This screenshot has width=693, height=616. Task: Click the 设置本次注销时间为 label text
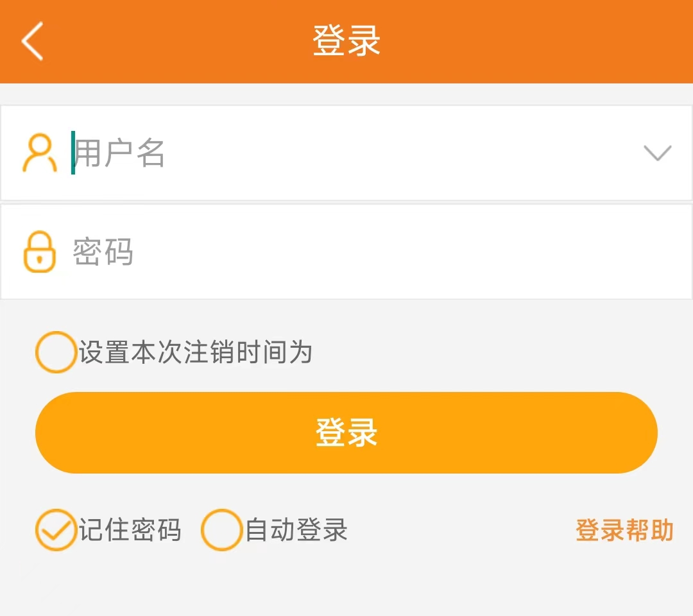(196, 353)
